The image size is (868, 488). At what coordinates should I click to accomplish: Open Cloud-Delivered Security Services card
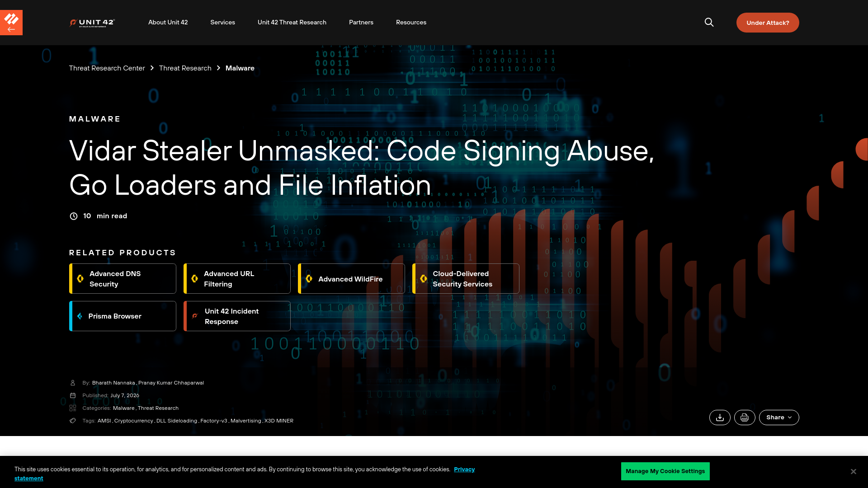pyautogui.click(x=466, y=279)
